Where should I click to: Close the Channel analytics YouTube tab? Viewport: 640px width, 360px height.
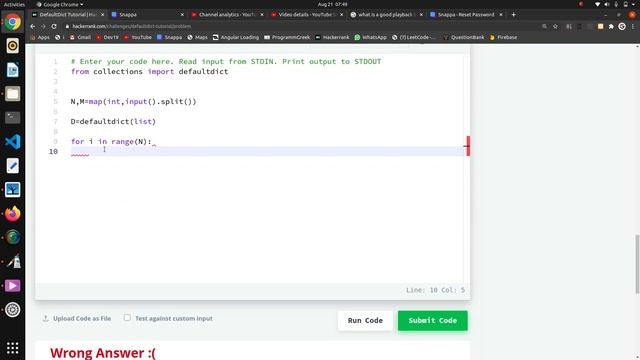[x=262, y=14]
